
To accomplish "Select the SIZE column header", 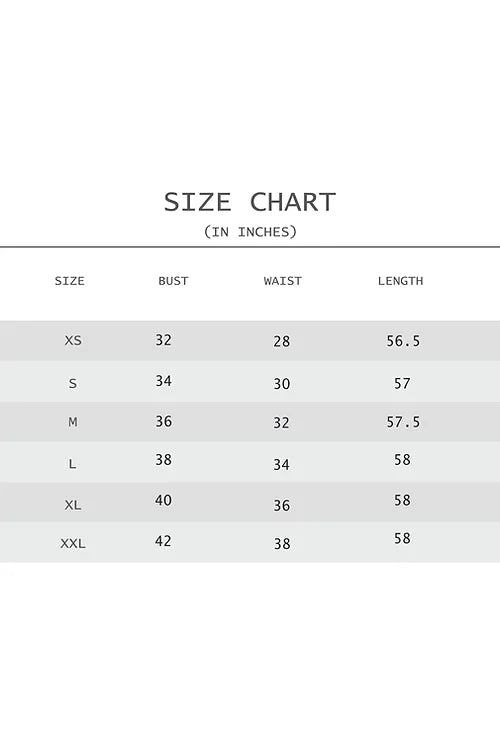I will [69, 281].
